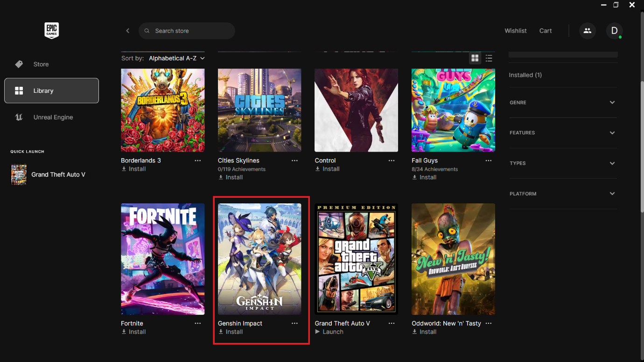The width and height of the screenshot is (644, 362).
Task: Switch library to grid view
Action: (475, 58)
